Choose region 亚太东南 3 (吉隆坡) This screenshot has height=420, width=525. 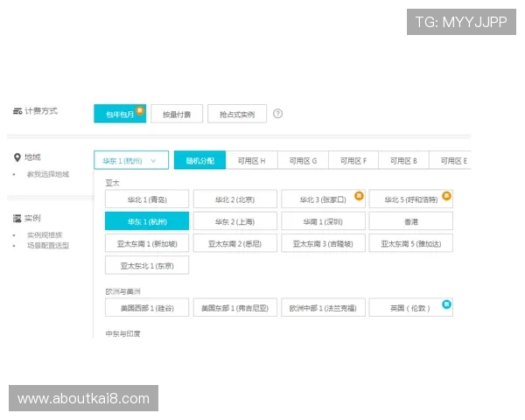coord(323,243)
